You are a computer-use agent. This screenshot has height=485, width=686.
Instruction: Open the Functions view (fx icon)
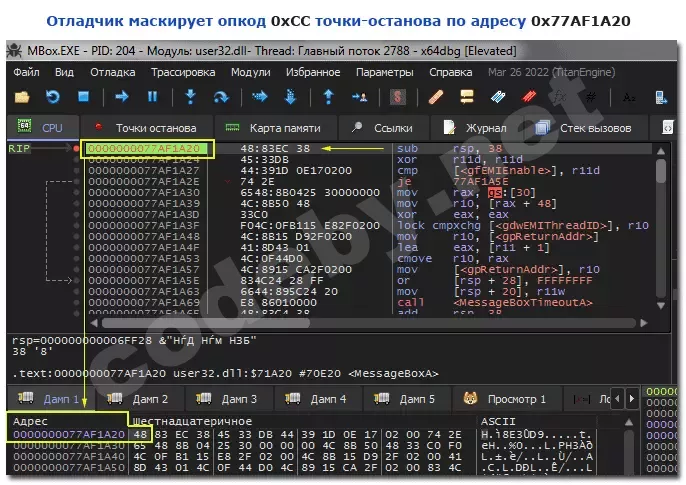(560, 96)
